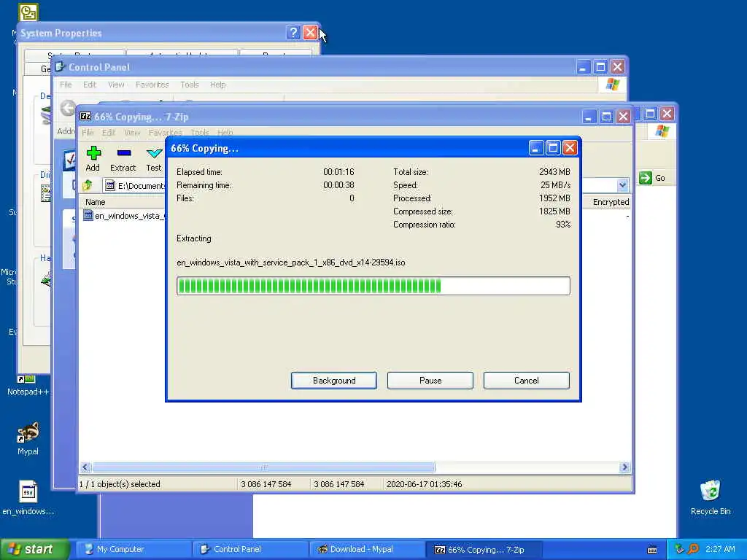Open the Recycle Bin desktop icon

click(711, 497)
